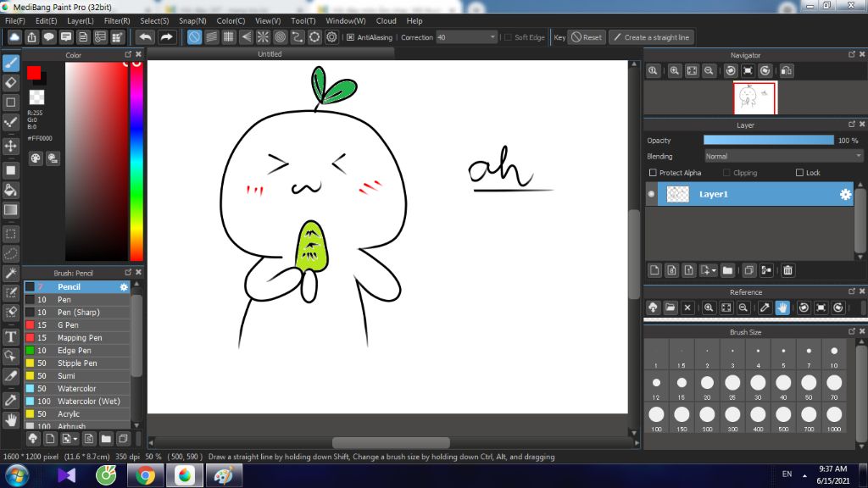Open the File menu
The image size is (868, 488).
point(15,21)
